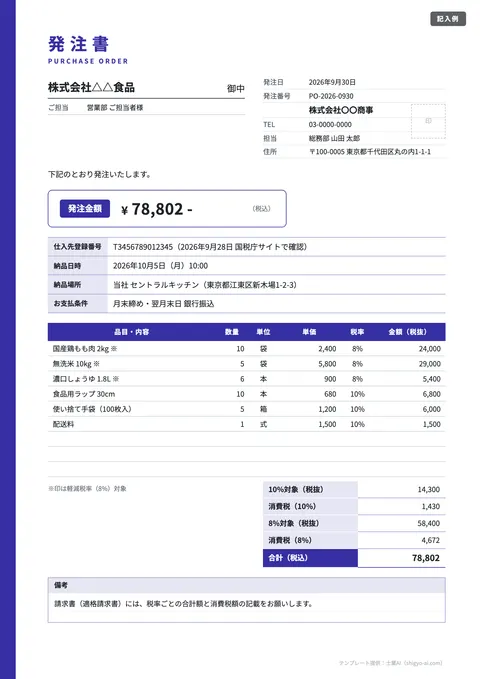This screenshot has width=480, height=679.
Task: Click the (税込) note beside amount
Action: (x=261, y=209)
